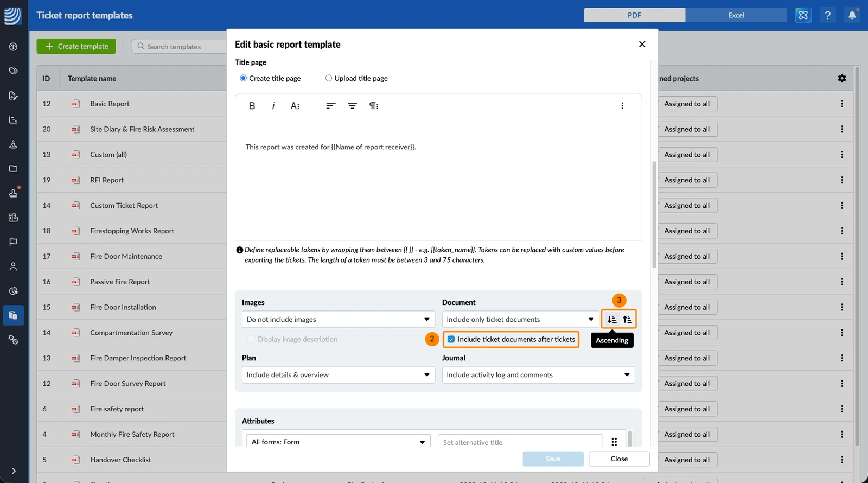The width and height of the screenshot is (868, 483).
Task: Click the Close button in dialog
Action: pyautogui.click(x=619, y=459)
